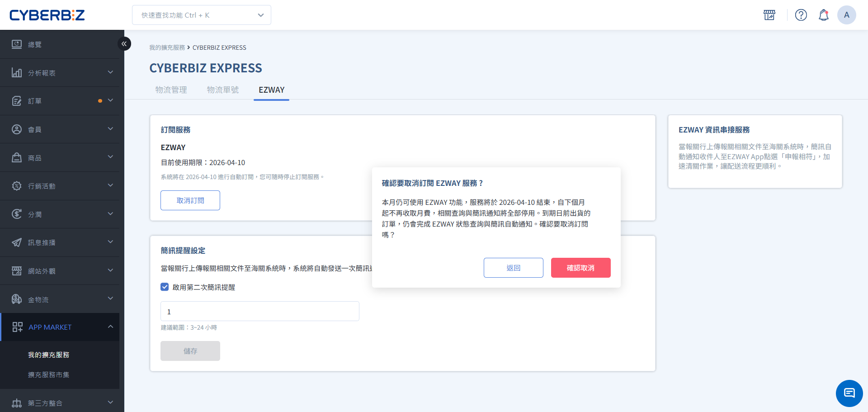Screen dimensions: 868x412
Task: Switch to the 物流管理 tab
Action: click(171, 90)
